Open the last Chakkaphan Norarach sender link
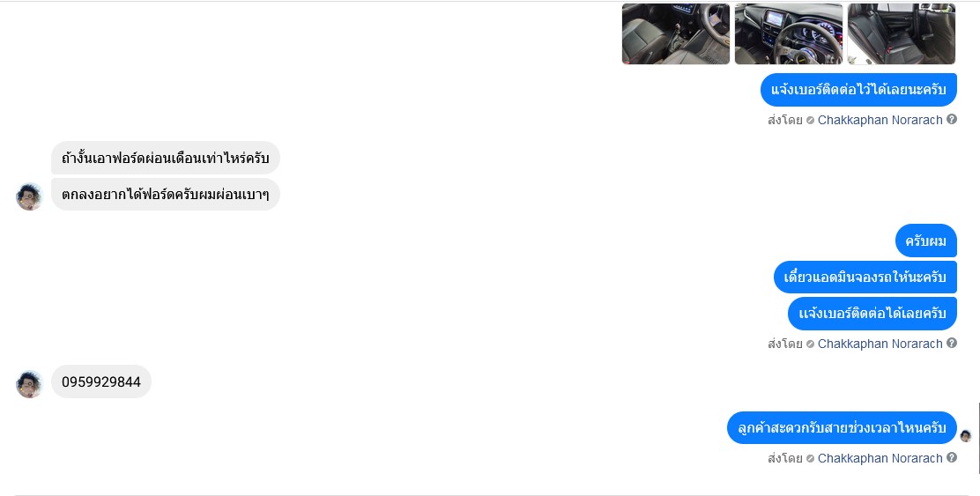 [x=880, y=458]
